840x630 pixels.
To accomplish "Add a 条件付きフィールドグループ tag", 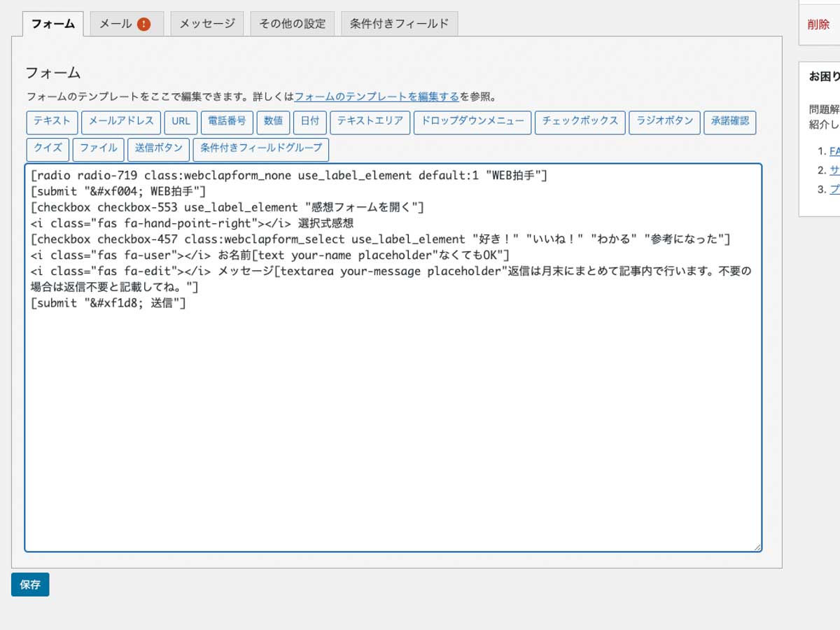I will 260,149.
